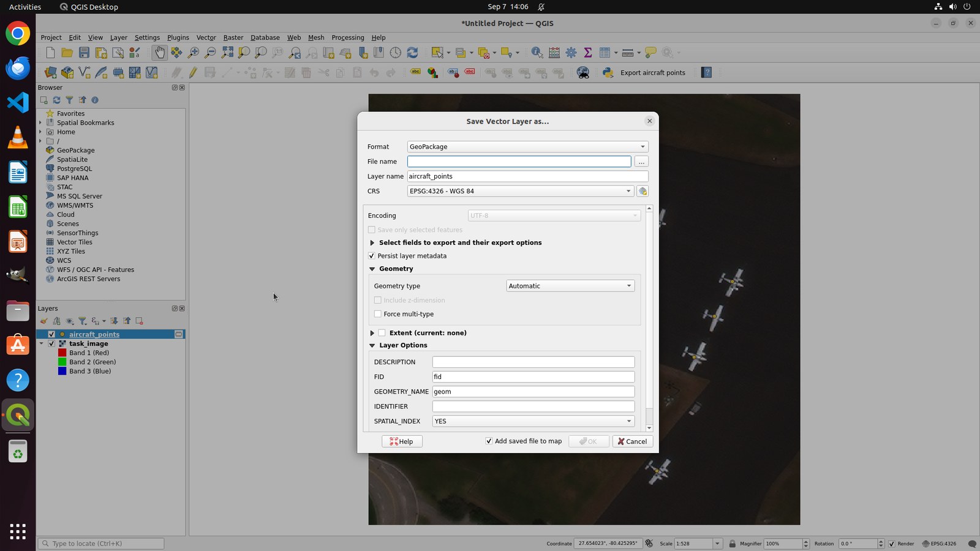
Task: Click into the File name input field
Action: point(519,162)
